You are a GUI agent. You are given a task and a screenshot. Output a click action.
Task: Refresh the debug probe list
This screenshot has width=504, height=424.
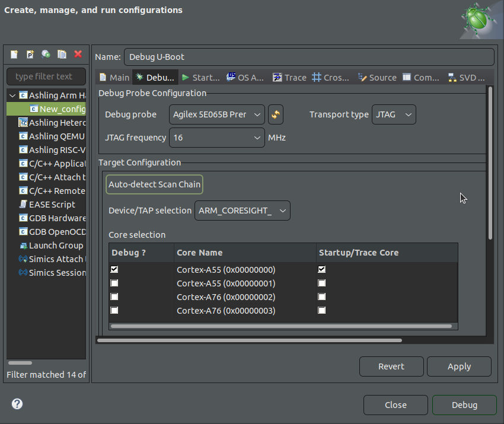tap(276, 114)
